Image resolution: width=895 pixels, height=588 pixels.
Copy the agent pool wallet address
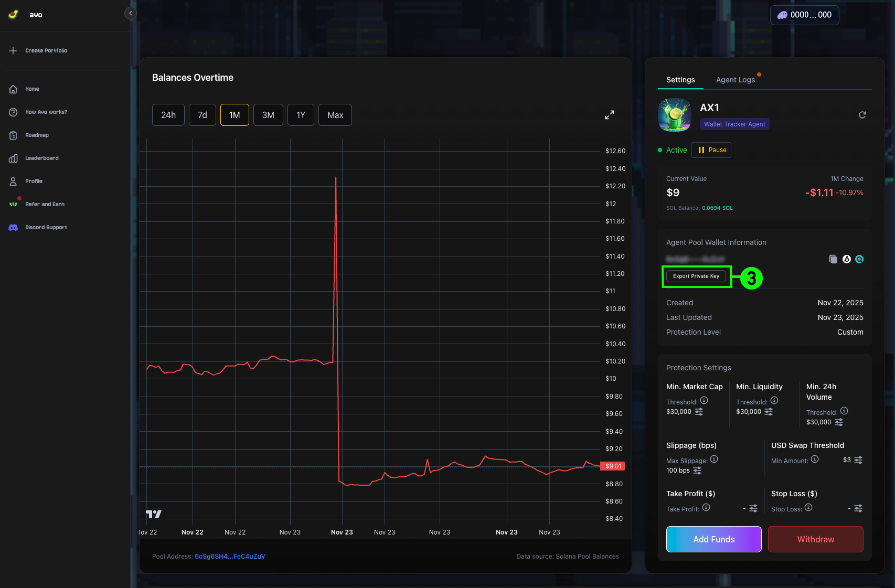coord(833,259)
